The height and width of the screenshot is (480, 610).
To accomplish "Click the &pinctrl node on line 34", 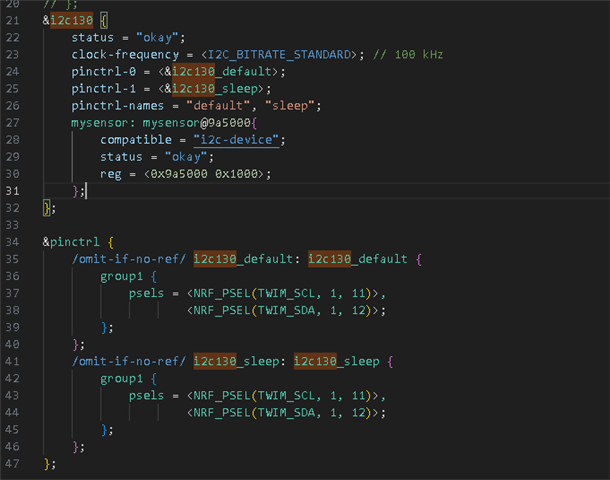I will [x=71, y=242].
